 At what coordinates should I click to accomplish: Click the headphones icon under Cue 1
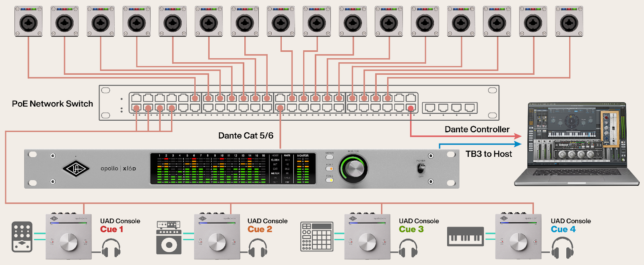point(111,248)
